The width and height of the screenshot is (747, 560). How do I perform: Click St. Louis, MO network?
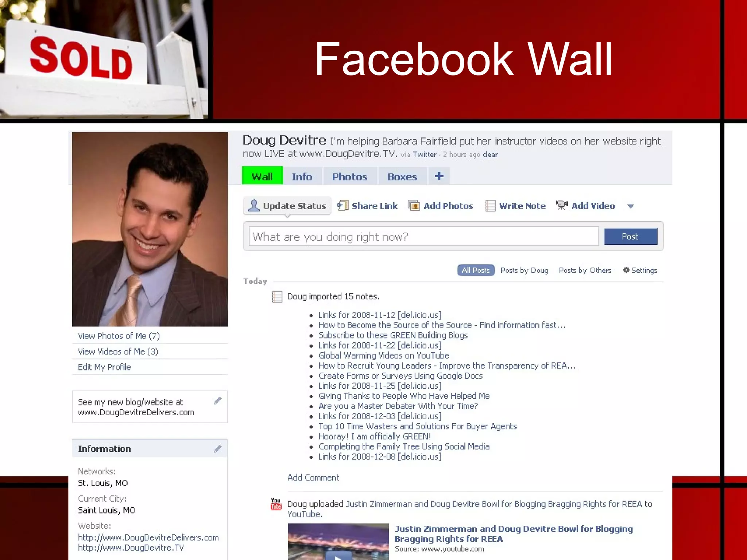click(103, 483)
